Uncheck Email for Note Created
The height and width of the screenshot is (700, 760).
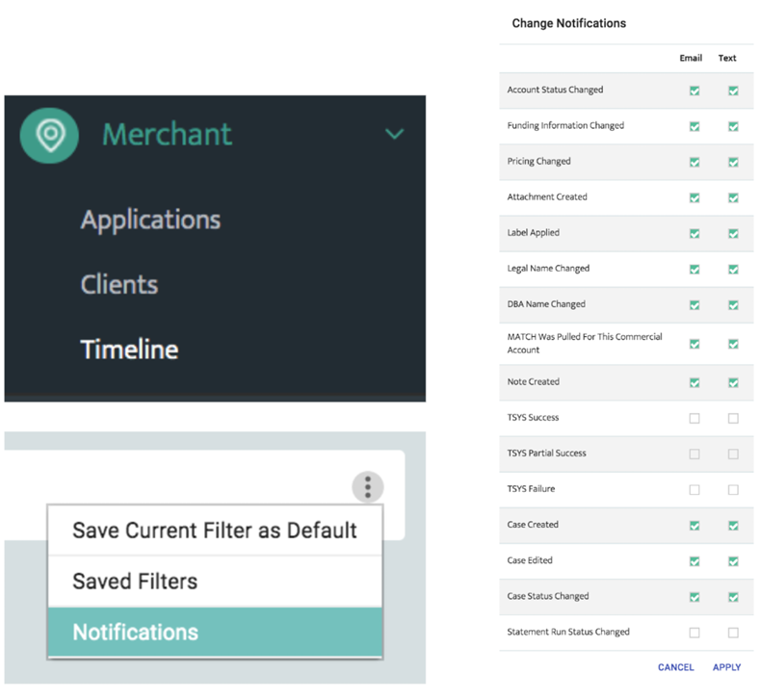tap(694, 382)
